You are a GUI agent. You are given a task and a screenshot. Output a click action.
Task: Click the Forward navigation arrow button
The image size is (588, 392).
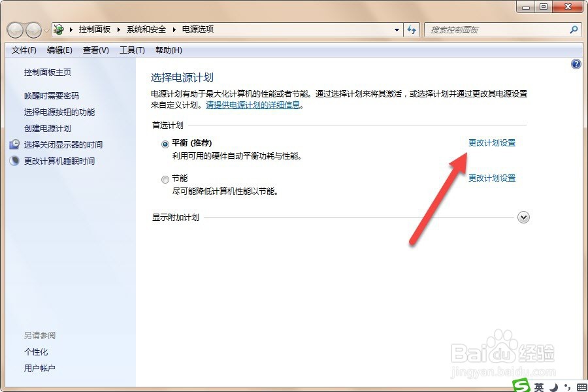coord(33,29)
